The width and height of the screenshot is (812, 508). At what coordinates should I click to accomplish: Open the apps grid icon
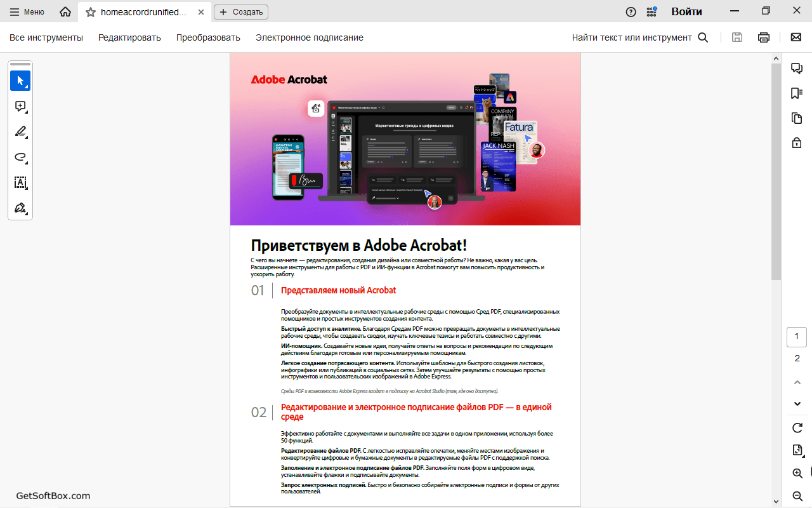click(652, 11)
